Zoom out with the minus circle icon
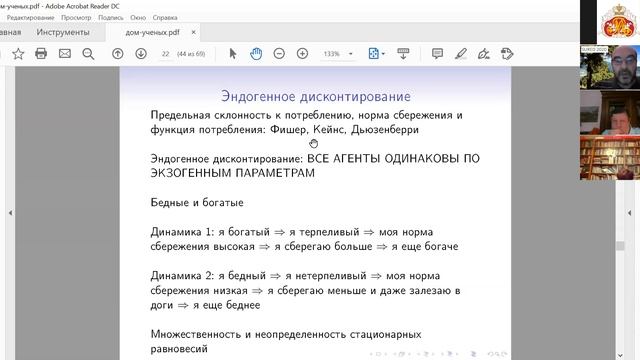The image size is (640, 360). coord(279,53)
